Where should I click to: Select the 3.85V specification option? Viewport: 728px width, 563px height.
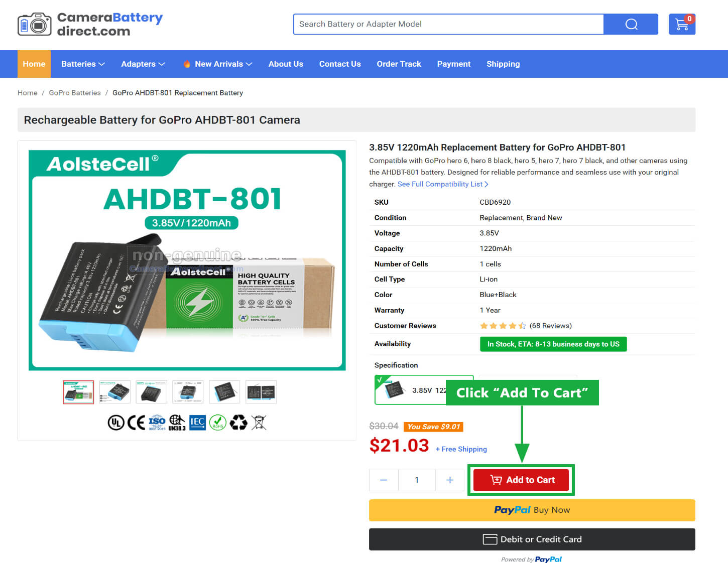click(424, 390)
